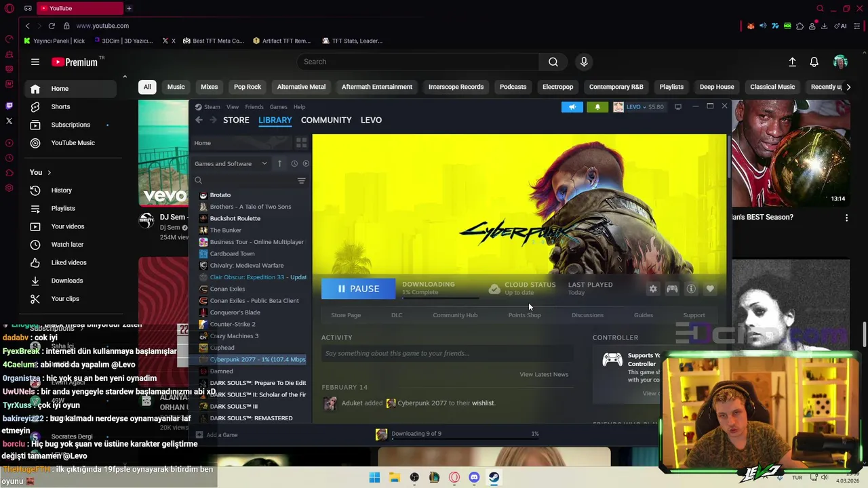Start YouTube voice search microphone
This screenshot has width=868, height=488.
tap(584, 62)
